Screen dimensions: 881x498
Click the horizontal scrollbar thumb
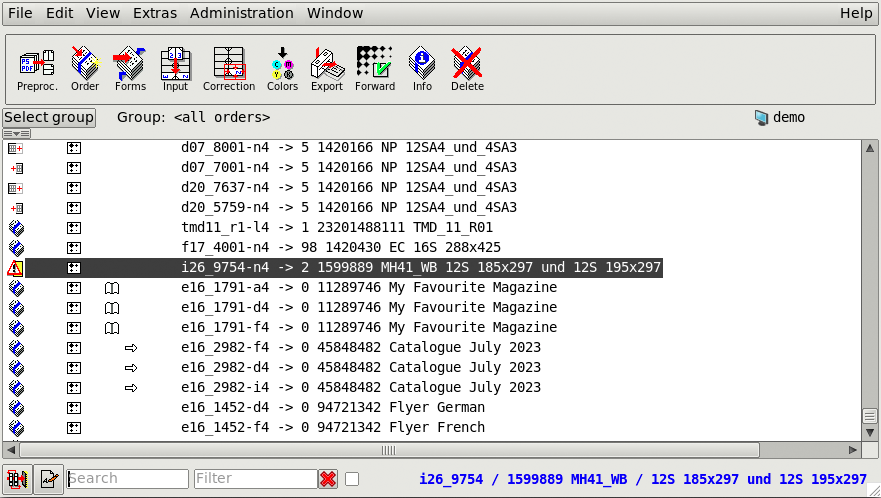389,450
